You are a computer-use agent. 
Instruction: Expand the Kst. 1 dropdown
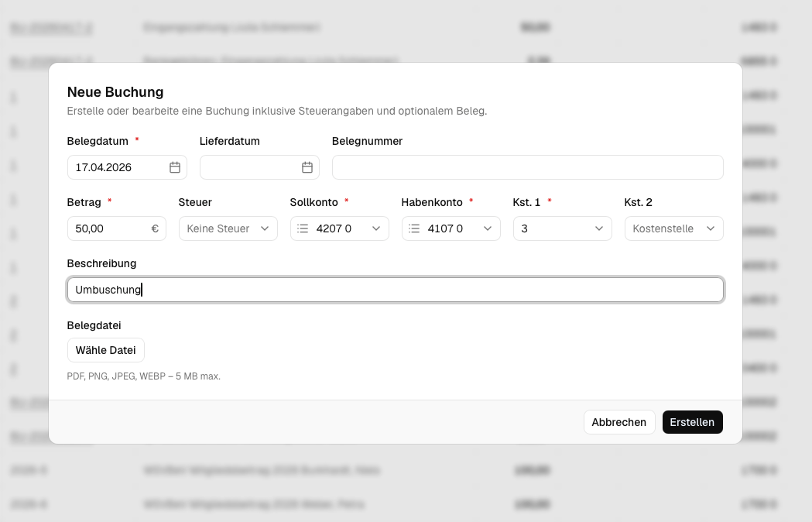coord(562,228)
